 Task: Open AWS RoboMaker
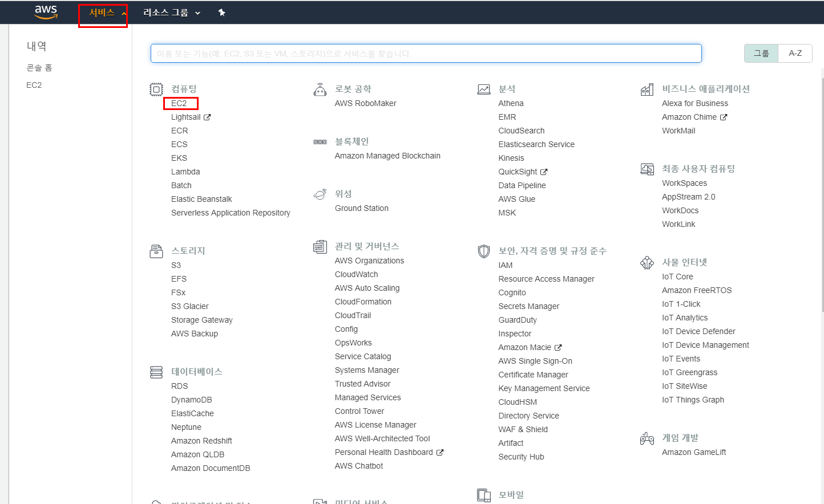click(365, 103)
